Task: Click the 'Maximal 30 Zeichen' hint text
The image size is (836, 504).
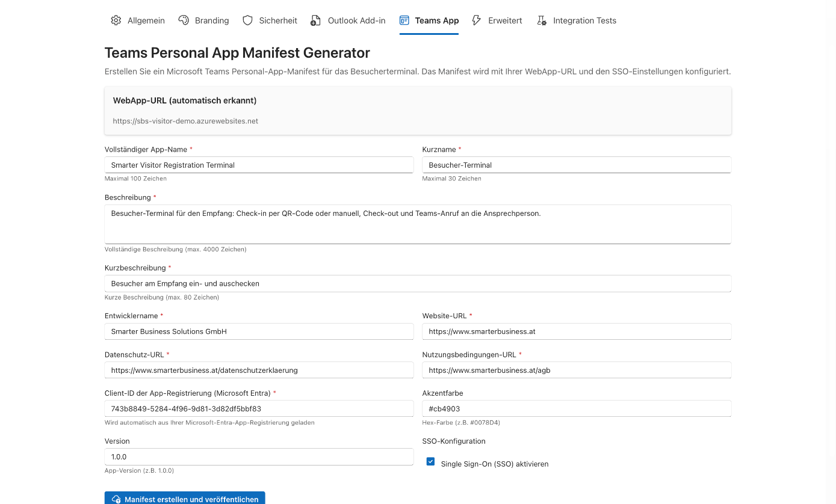Action: pos(452,179)
